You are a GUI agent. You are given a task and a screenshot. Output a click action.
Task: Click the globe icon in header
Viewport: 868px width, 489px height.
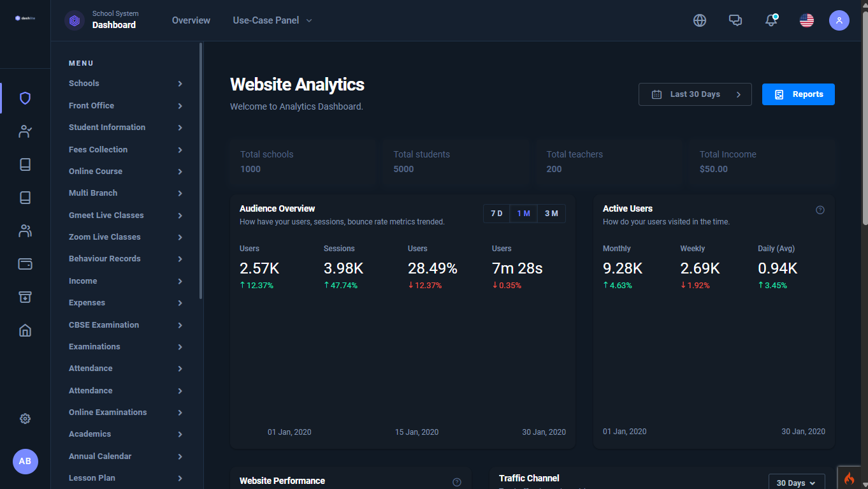tap(700, 20)
